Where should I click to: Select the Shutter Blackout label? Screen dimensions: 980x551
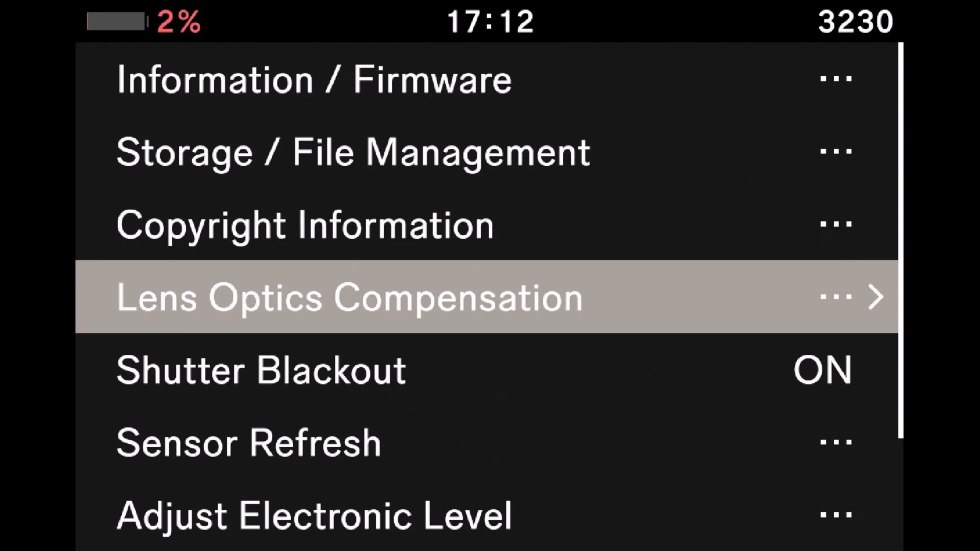coord(261,370)
